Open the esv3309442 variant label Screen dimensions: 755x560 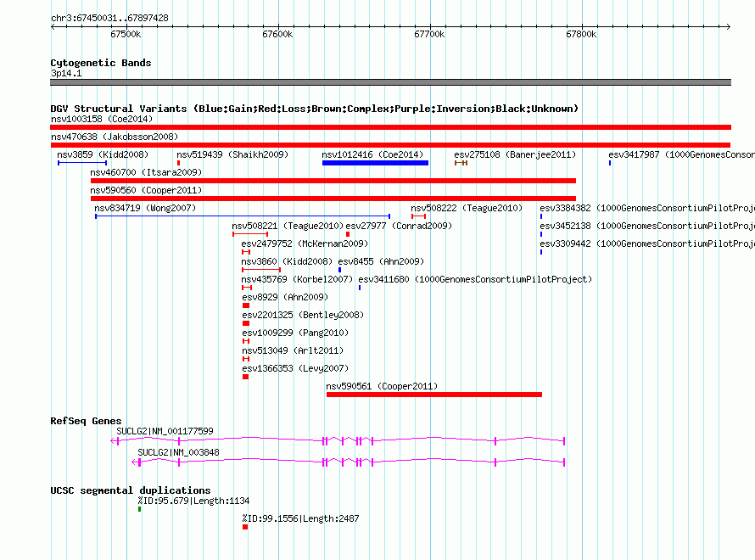click(x=647, y=244)
